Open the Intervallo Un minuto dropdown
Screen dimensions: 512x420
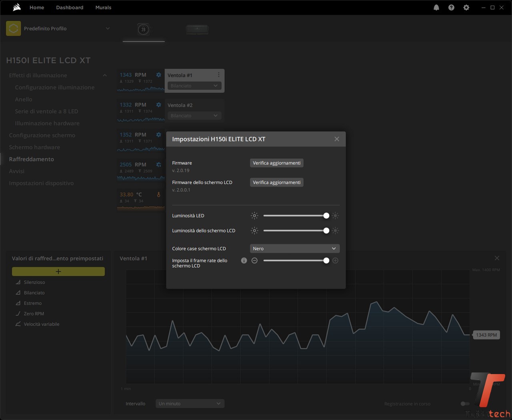(190, 404)
